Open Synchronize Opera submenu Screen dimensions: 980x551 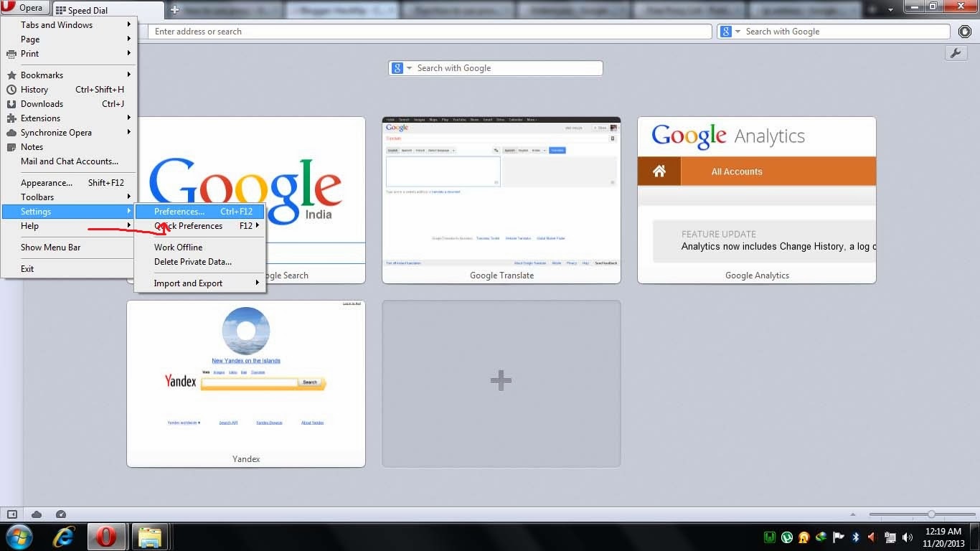[69, 133]
